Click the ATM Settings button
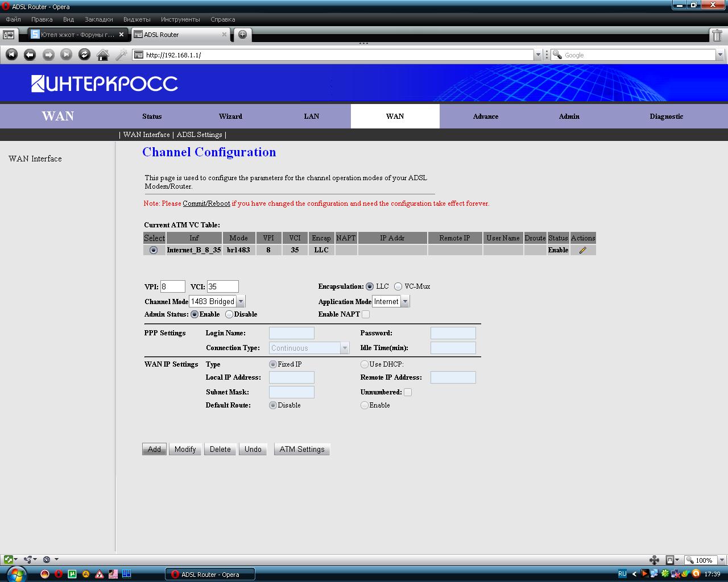The width and height of the screenshot is (728, 582). point(301,449)
